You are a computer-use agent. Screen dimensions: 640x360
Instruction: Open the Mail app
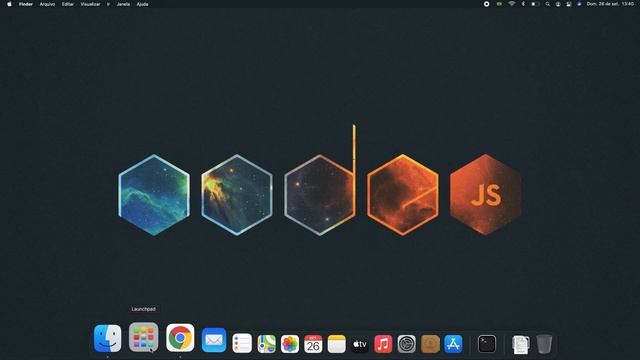click(x=214, y=340)
